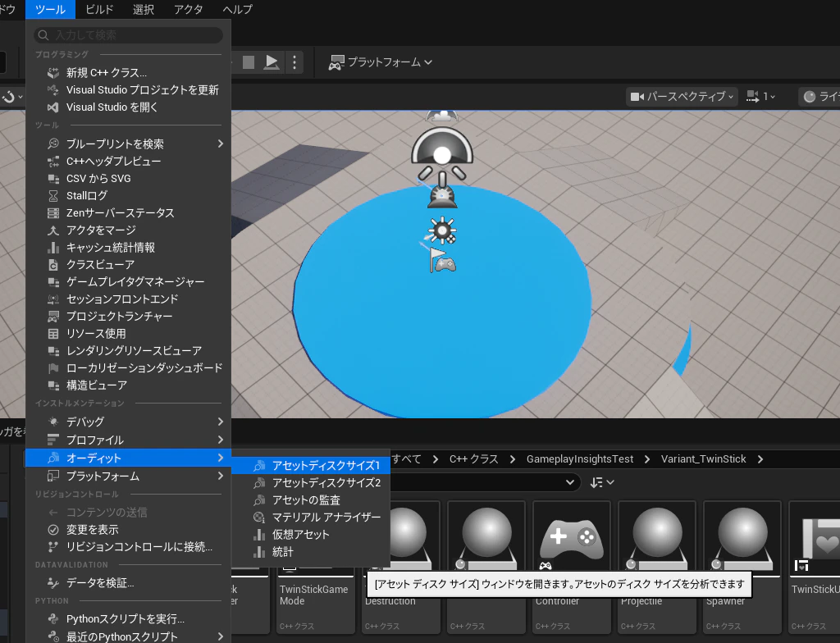This screenshot has height=643, width=840.
Task: Click the クラスビューア icon
Action: point(53,265)
